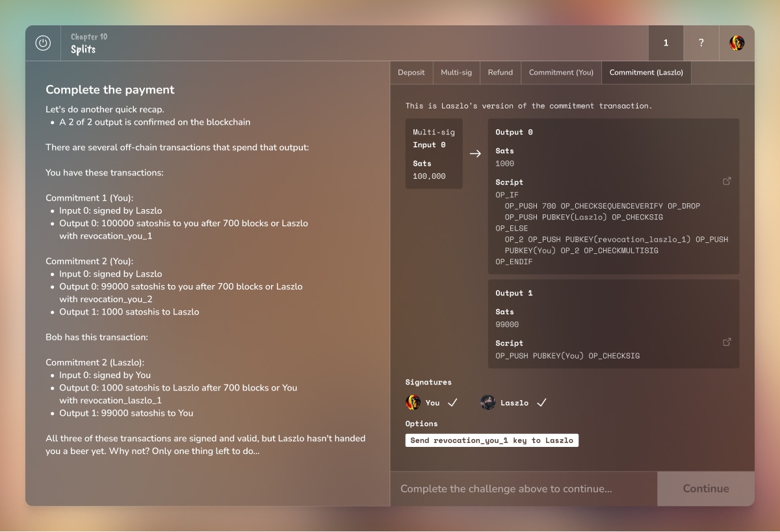
Task: Toggle Laszlo's signature checkmark
Action: coord(541,402)
